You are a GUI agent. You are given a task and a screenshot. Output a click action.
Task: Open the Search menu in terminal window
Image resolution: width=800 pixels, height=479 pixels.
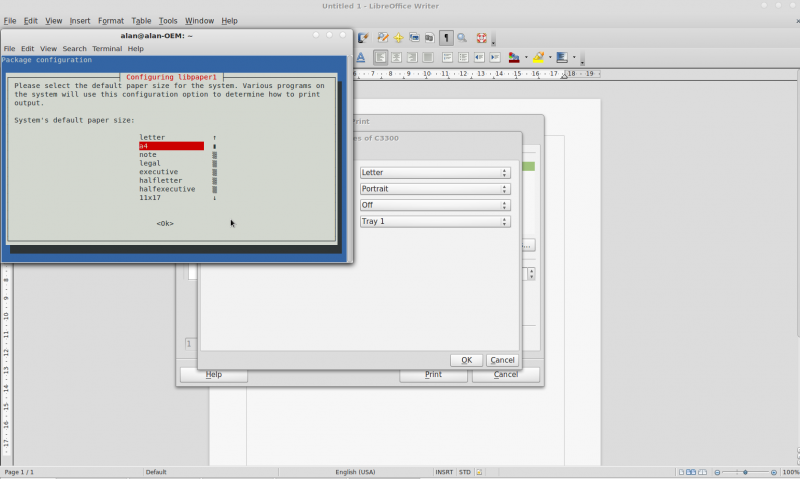(x=74, y=49)
